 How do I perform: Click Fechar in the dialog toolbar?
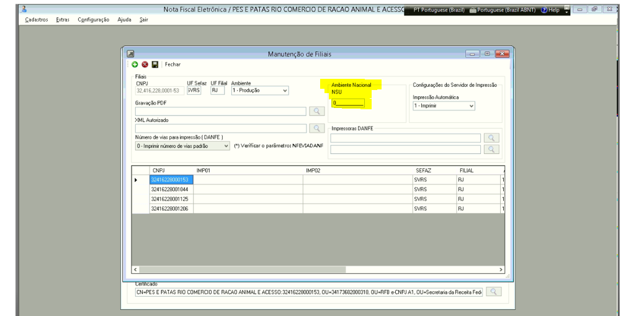pyautogui.click(x=172, y=65)
